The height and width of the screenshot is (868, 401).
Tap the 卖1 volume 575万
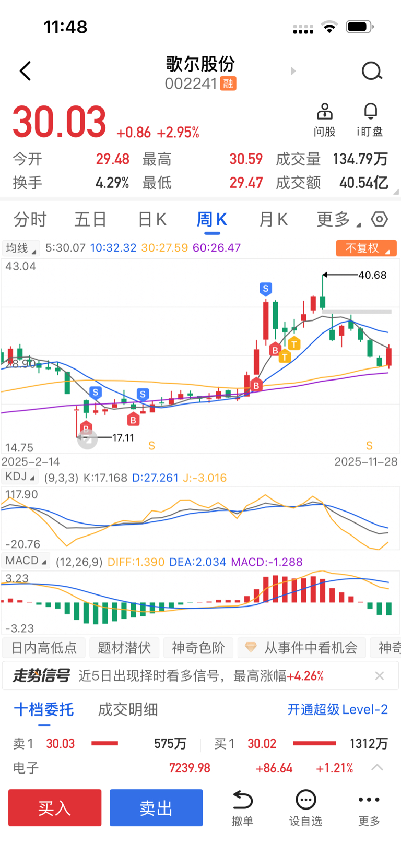(x=170, y=743)
